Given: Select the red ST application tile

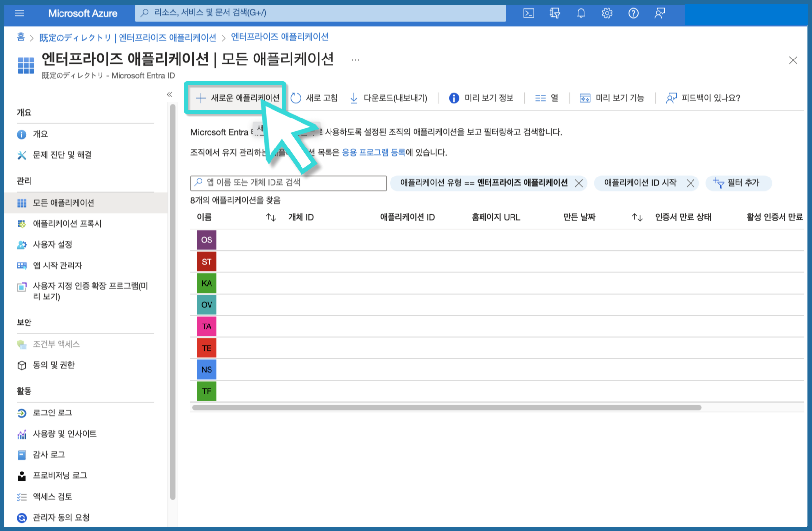Looking at the screenshot, I should click(207, 262).
